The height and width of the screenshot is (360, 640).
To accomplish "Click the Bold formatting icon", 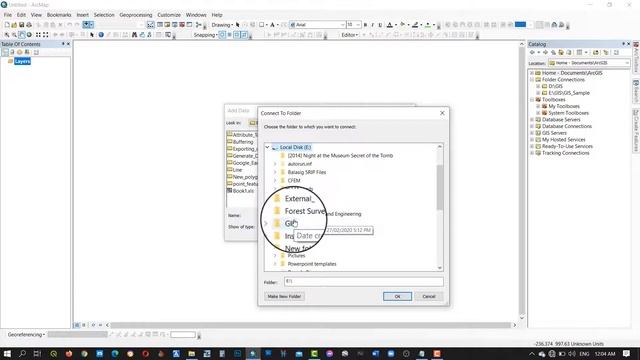I will [x=365, y=25].
